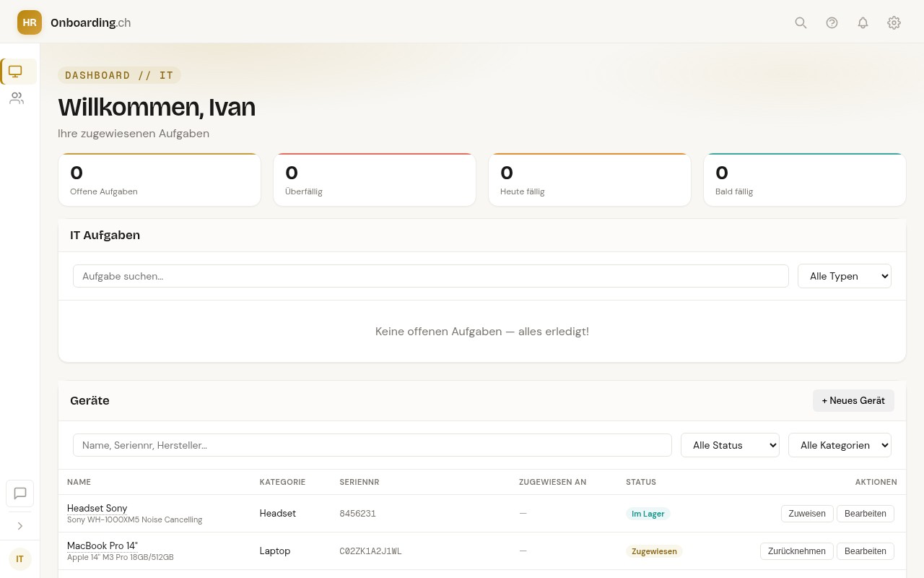Click Zuweisen for Headset Sony

pos(807,514)
